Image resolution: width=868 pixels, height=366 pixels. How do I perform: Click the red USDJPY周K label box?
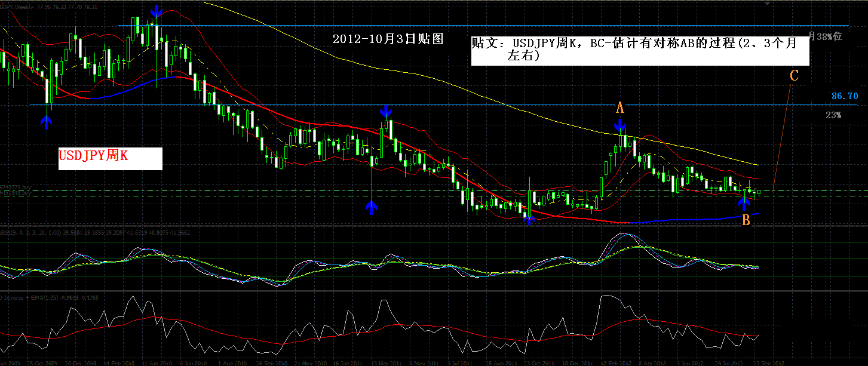(x=110, y=159)
